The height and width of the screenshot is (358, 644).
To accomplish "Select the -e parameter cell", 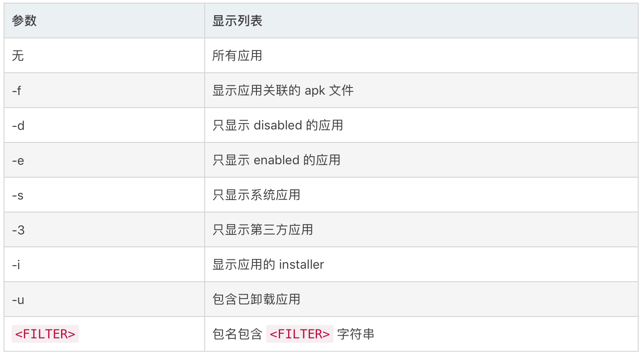I will point(104,160).
